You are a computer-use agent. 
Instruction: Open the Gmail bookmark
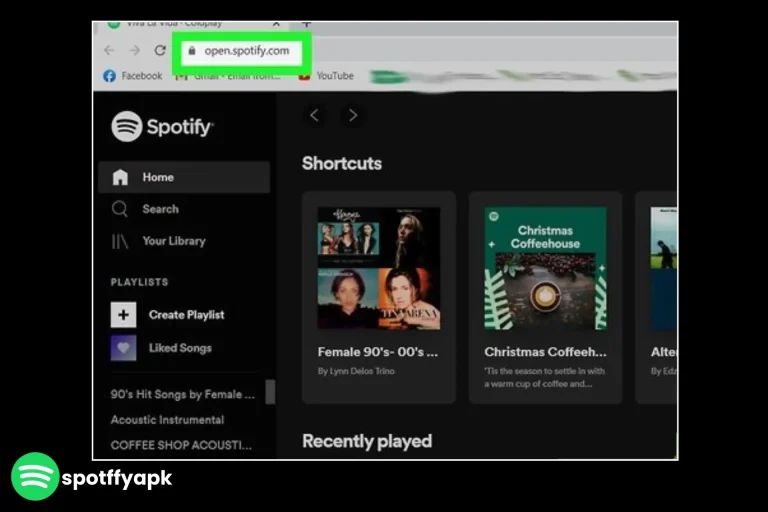[228, 76]
